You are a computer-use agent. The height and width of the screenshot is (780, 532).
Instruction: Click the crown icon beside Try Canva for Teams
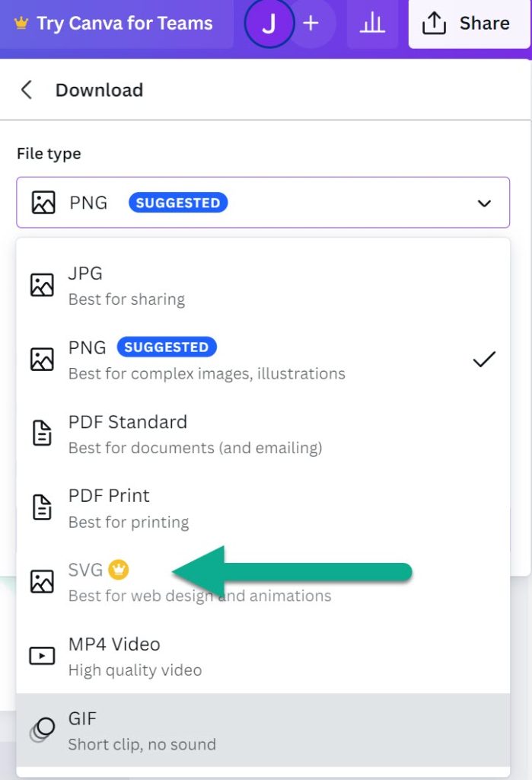pos(21,23)
